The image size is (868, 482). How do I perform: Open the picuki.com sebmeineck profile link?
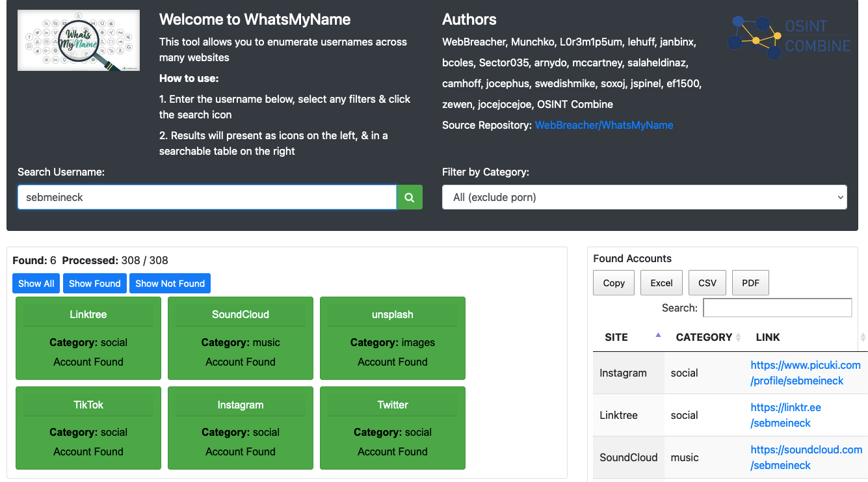click(x=806, y=373)
